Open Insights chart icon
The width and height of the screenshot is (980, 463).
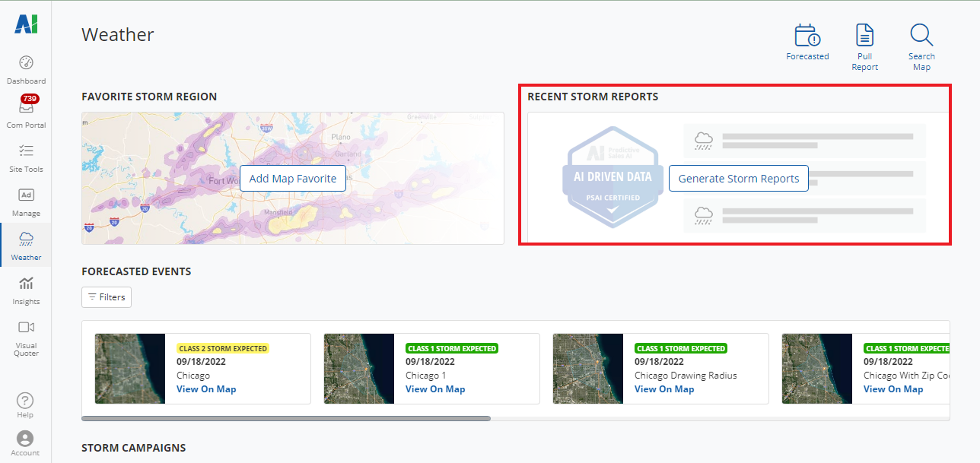(x=26, y=284)
